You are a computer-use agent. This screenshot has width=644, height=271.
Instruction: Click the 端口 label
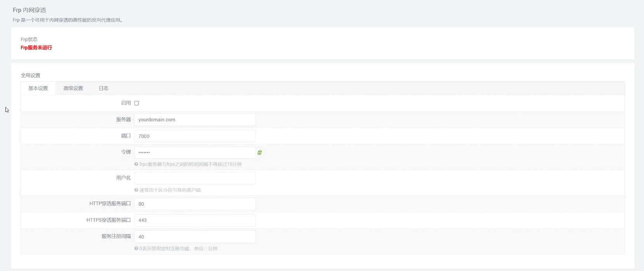[x=126, y=136]
